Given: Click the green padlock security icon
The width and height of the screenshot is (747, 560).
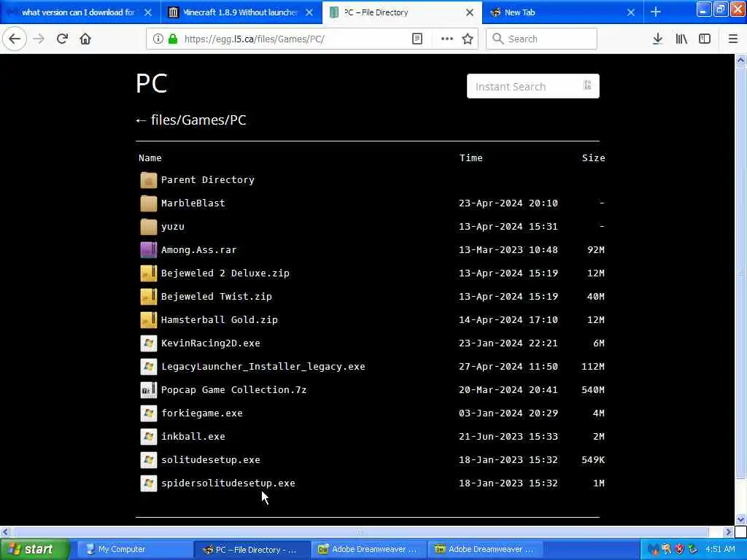Looking at the screenshot, I should click(x=172, y=39).
